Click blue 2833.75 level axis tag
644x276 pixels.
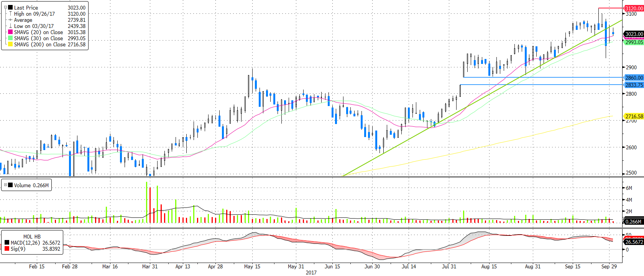coord(634,85)
